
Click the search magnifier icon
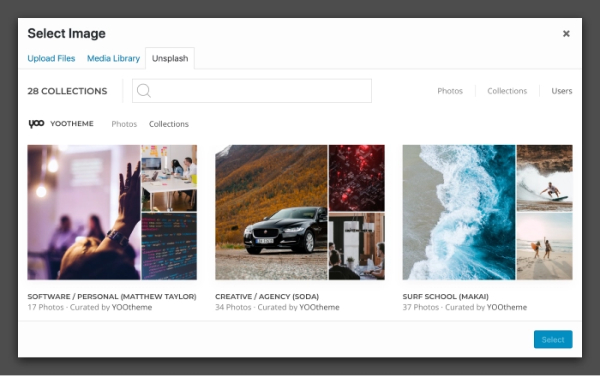[144, 91]
